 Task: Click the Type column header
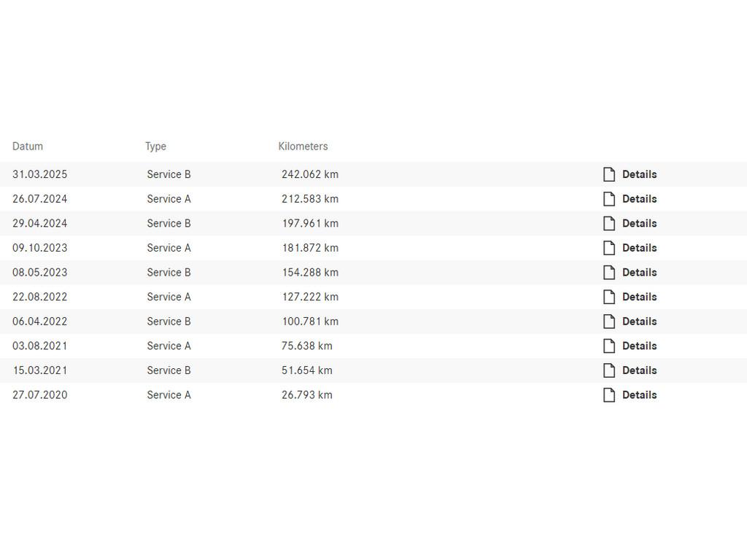coord(155,147)
